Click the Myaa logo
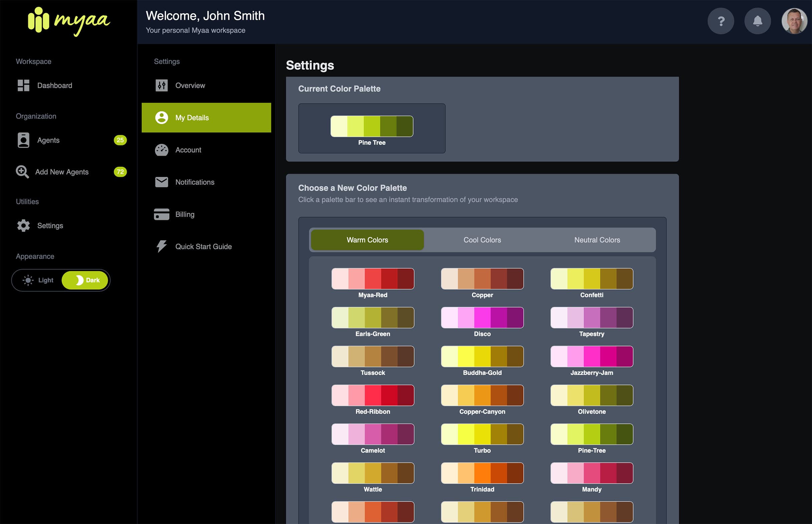The height and width of the screenshot is (524, 812). [69, 21]
